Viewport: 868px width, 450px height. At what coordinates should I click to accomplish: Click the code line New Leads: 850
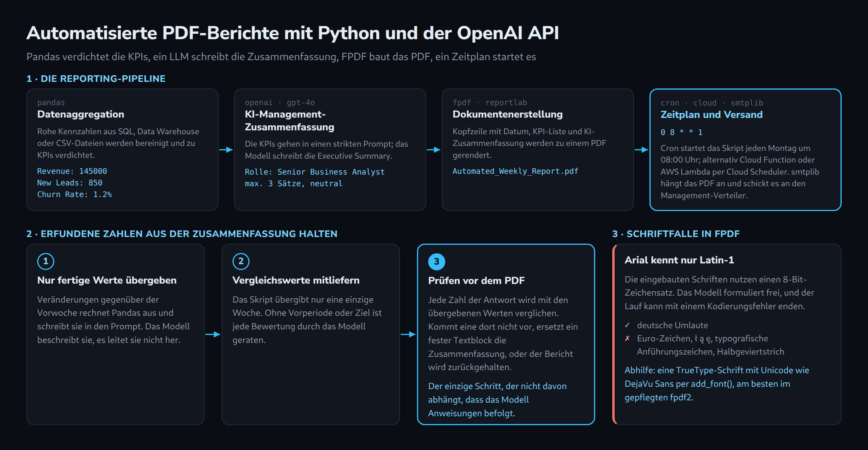click(x=70, y=183)
